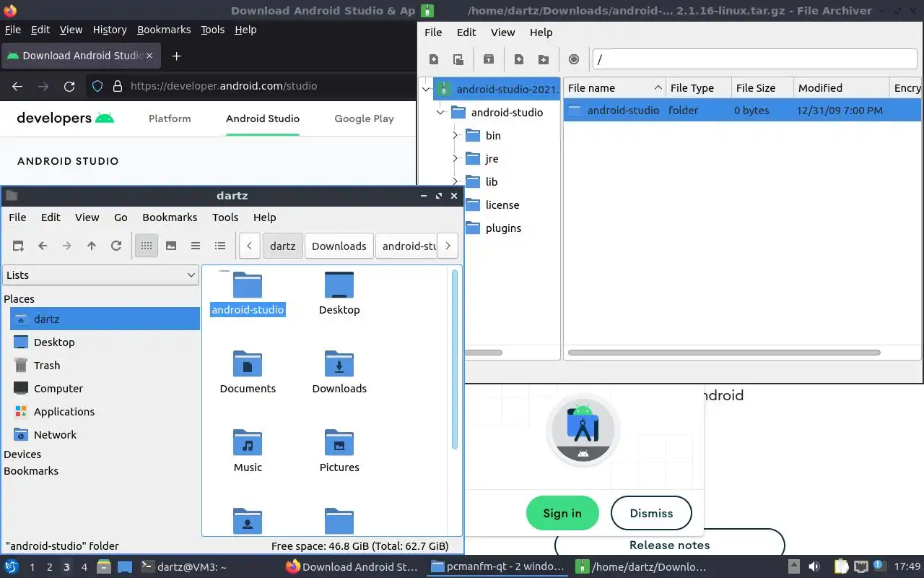Open terminal dartz@VM3 taskbar entry
Viewport: 924px width, 578px height.
[x=183, y=566]
